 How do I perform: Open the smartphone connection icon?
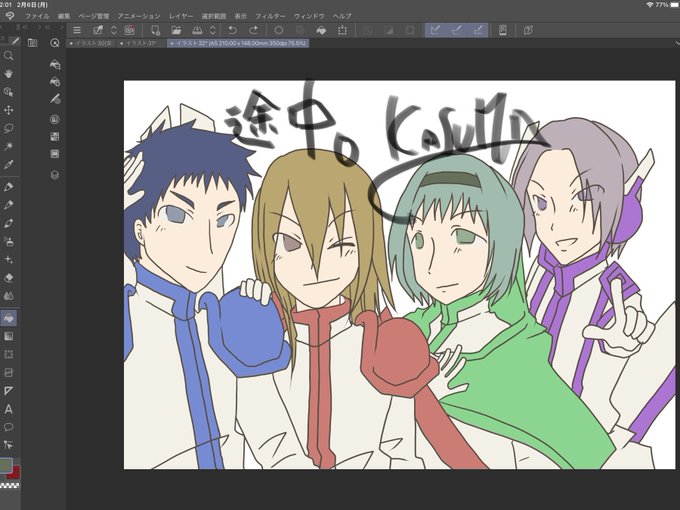[503, 30]
